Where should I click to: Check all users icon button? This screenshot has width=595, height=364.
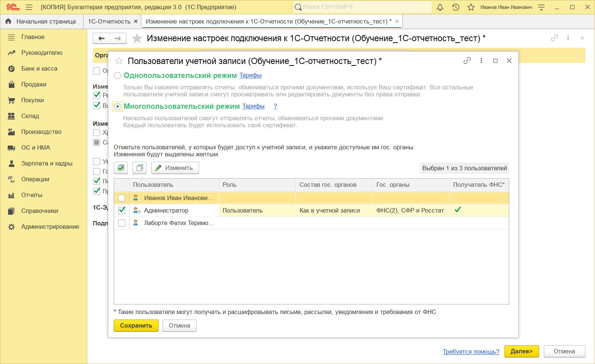121,168
